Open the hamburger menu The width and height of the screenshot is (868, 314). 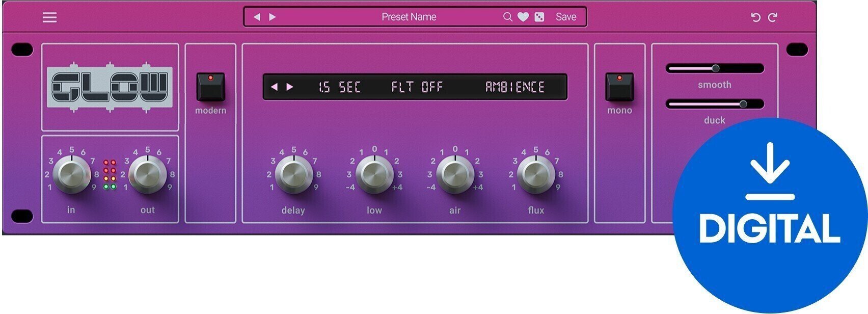[49, 17]
